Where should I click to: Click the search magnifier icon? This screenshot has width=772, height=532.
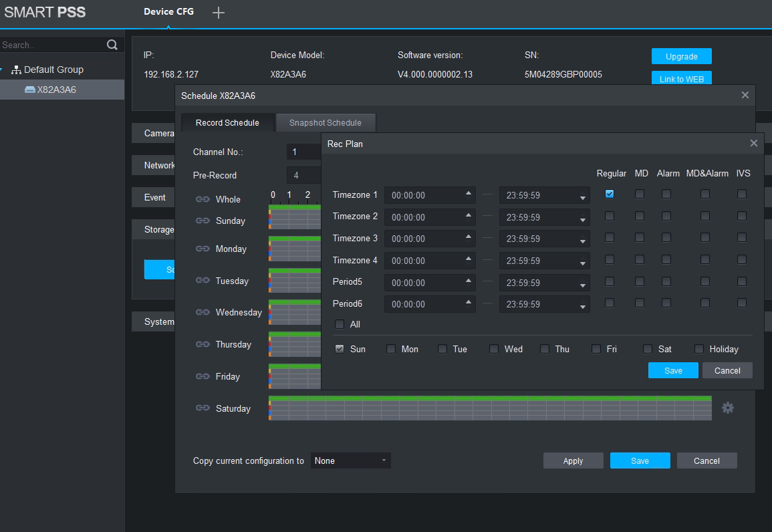pos(112,45)
